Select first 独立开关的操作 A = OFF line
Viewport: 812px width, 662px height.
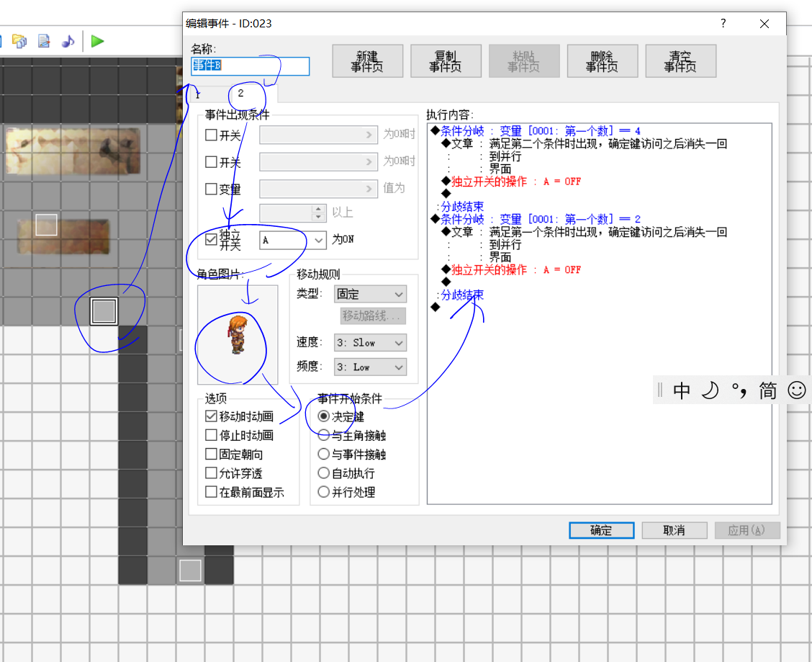pyautogui.click(x=511, y=182)
